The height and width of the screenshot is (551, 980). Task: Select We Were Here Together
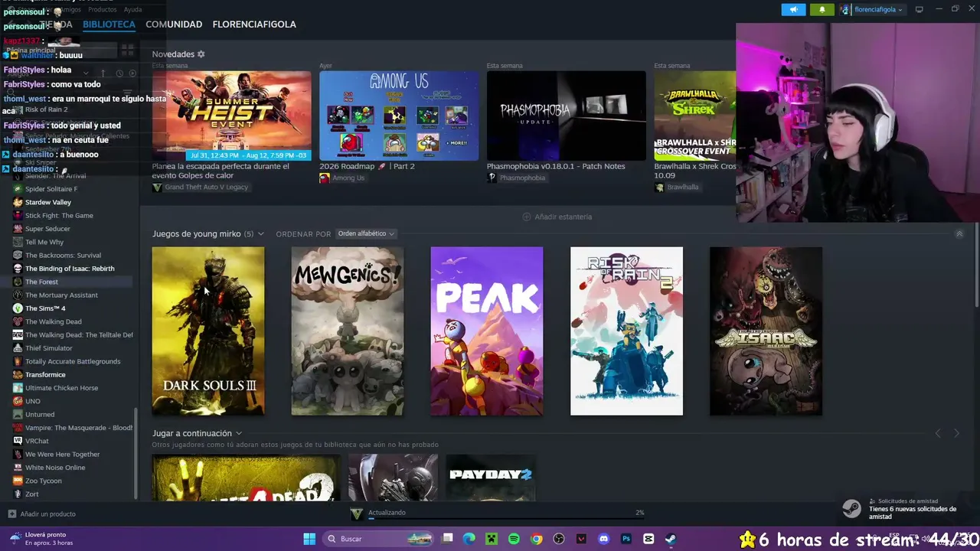[63, 455]
